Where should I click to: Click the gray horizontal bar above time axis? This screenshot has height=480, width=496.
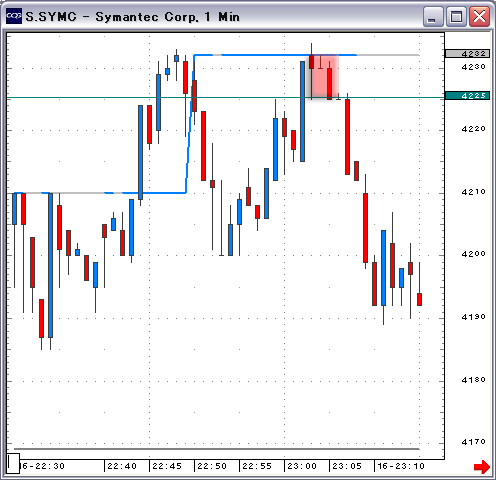(x=217, y=449)
